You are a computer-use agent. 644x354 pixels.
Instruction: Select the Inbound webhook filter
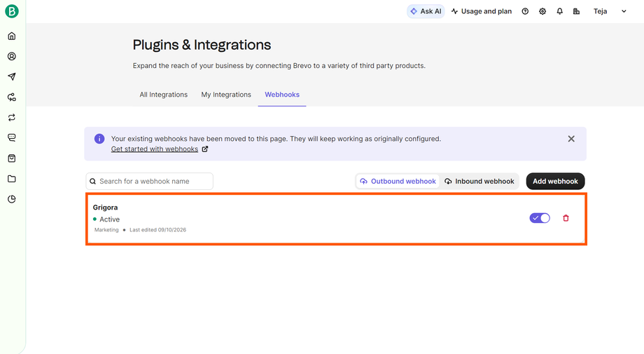pyautogui.click(x=479, y=182)
